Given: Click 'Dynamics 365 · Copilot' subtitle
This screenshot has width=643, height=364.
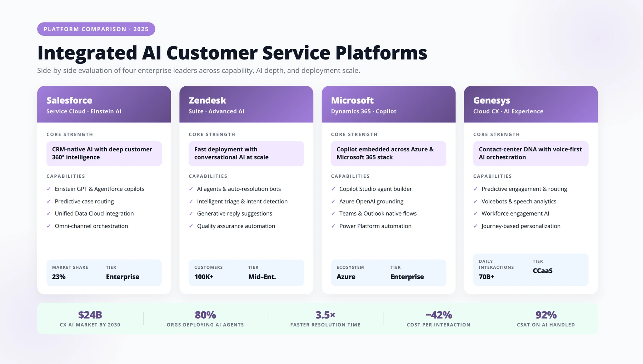Looking at the screenshot, I should (x=364, y=111).
